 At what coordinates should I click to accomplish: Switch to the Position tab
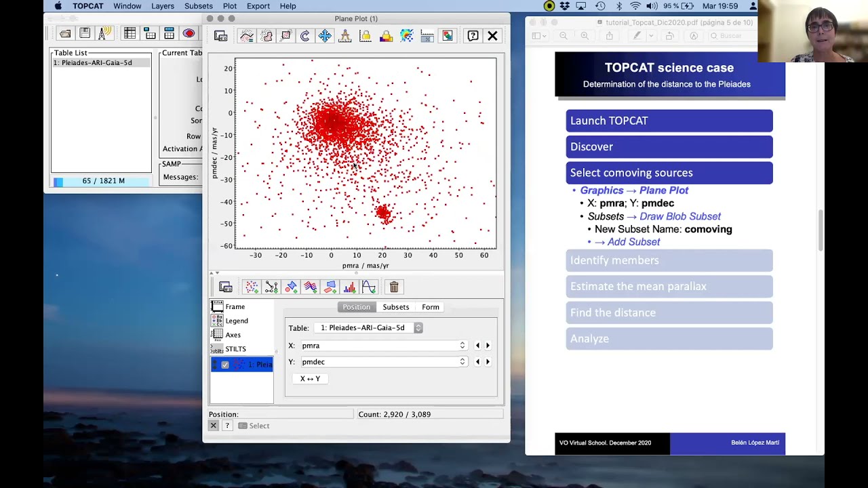coord(356,307)
